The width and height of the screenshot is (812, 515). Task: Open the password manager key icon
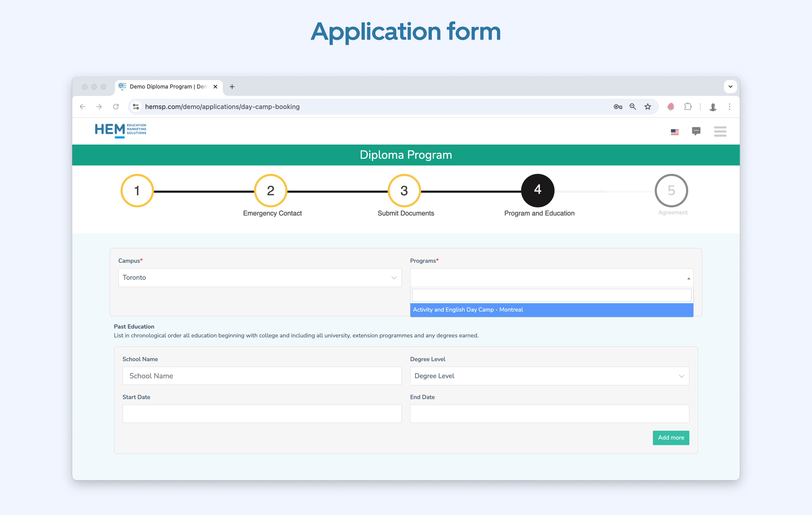pyautogui.click(x=618, y=106)
